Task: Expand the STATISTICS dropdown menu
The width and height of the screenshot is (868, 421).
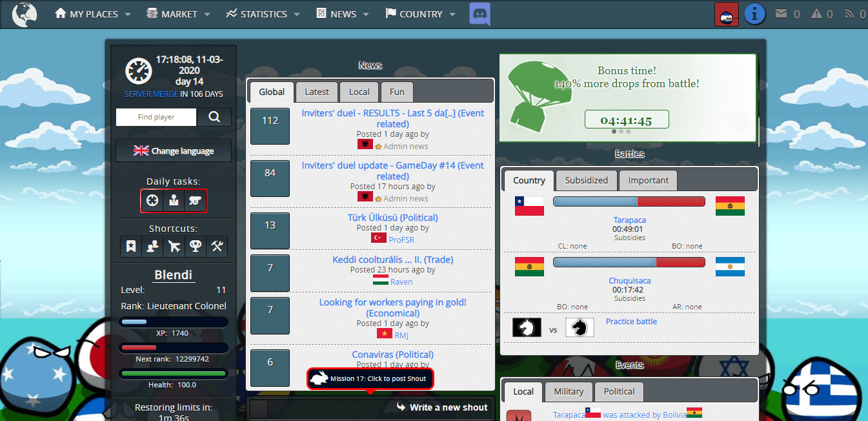Action: click(263, 14)
